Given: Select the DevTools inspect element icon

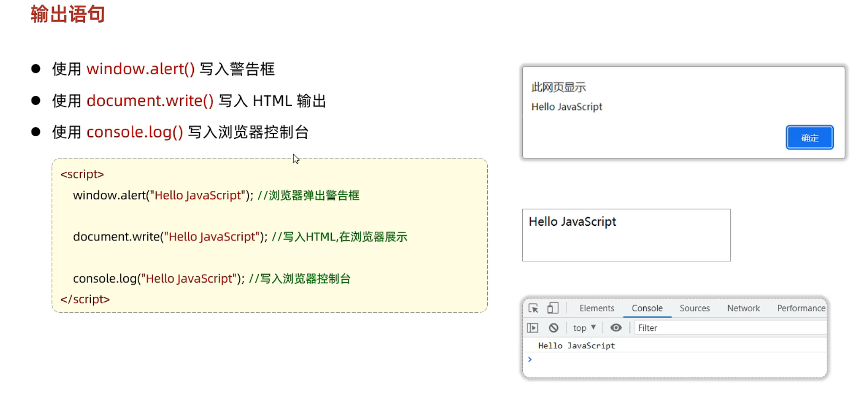Looking at the screenshot, I should [533, 308].
